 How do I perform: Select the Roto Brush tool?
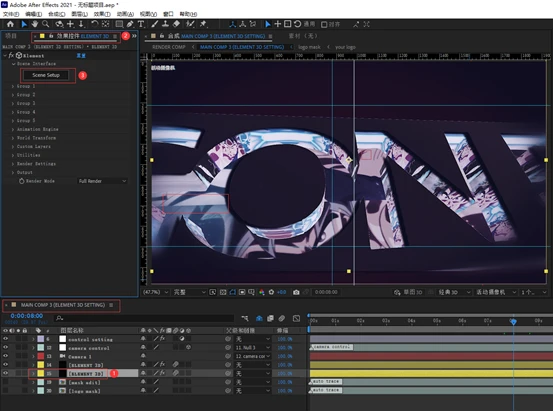[x=190, y=24]
